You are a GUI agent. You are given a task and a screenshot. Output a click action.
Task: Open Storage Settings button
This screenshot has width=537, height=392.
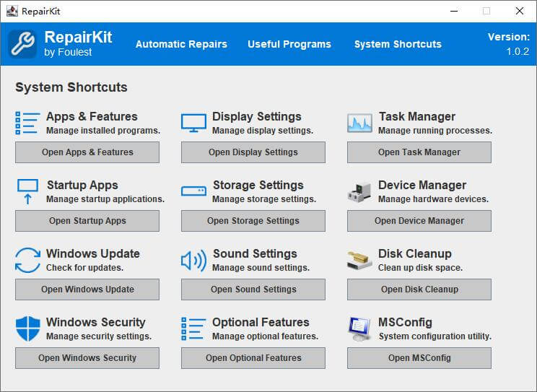coord(253,221)
